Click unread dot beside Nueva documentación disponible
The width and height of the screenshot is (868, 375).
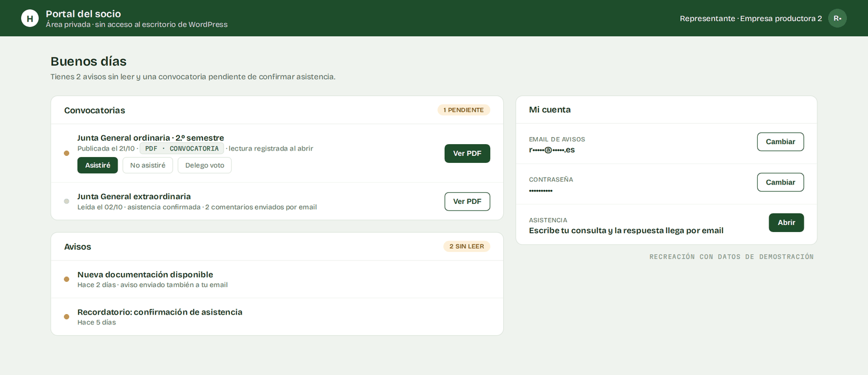(x=66, y=279)
